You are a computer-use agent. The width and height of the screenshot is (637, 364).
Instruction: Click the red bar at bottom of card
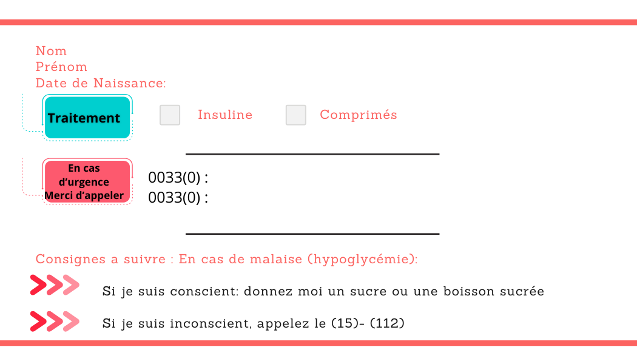[x=318, y=343]
